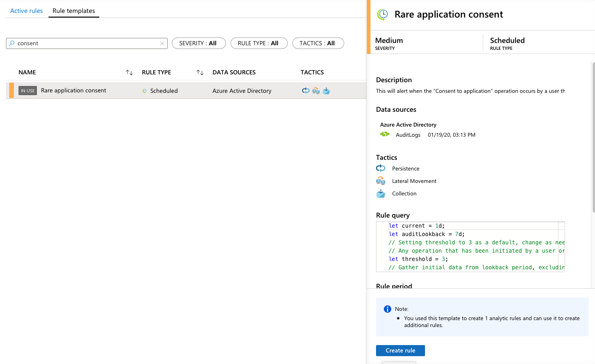Image resolution: width=595 pixels, height=364 pixels.
Task: Sort by RULE TYPE column arrows
Action: click(x=200, y=73)
